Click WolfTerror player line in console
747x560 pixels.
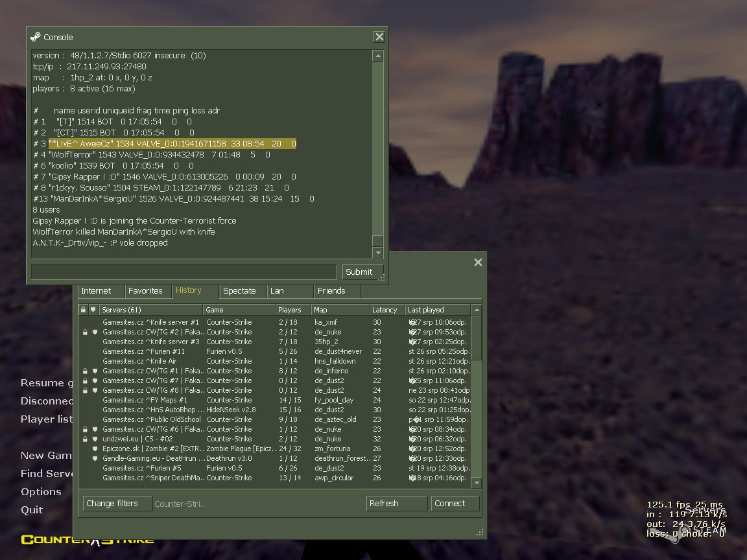coord(152,155)
